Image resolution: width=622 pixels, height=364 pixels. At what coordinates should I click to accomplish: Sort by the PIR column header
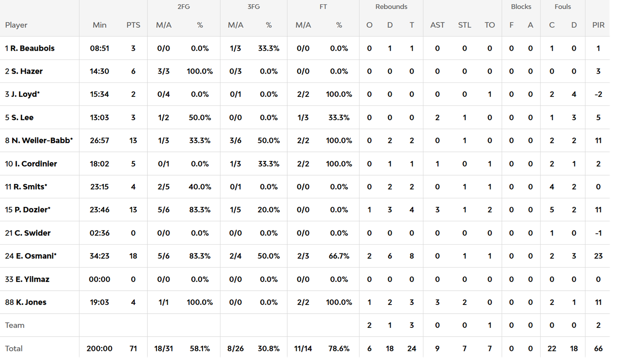tap(598, 25)
